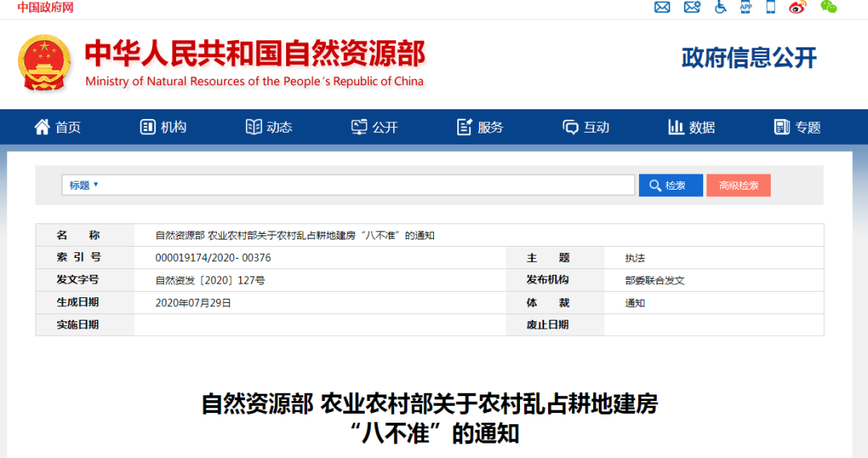Click the WeChat icon
This screenshot has width=868, height=458.
pos(829,7)
